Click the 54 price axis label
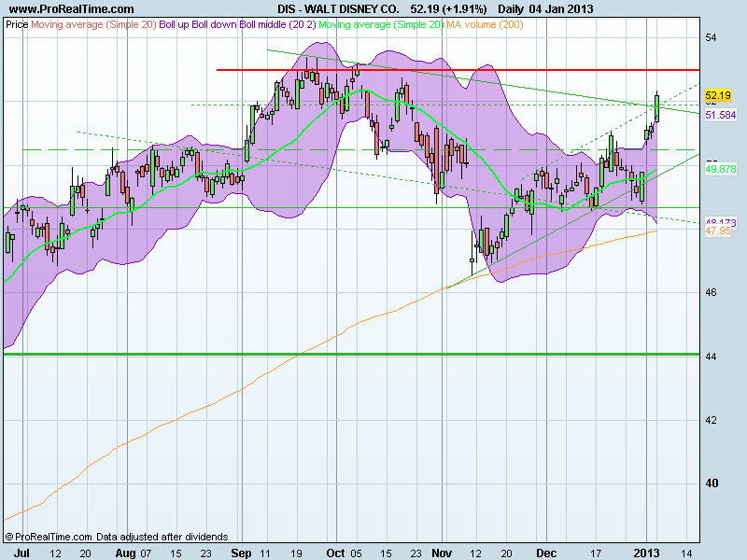Image resolution: width=747 pixels, height=560 pixels. pyautogui.click(x=711, y=37)
